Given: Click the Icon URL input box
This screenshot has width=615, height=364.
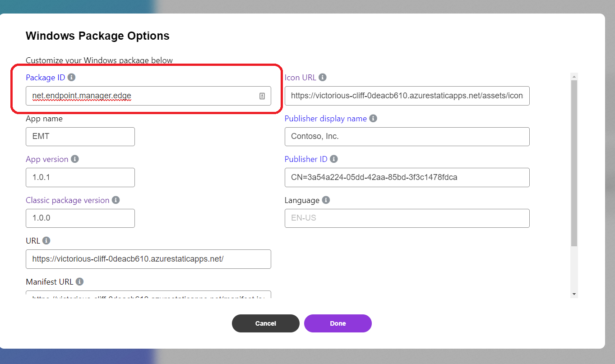Looking at the screenshot, I should 406,96.
